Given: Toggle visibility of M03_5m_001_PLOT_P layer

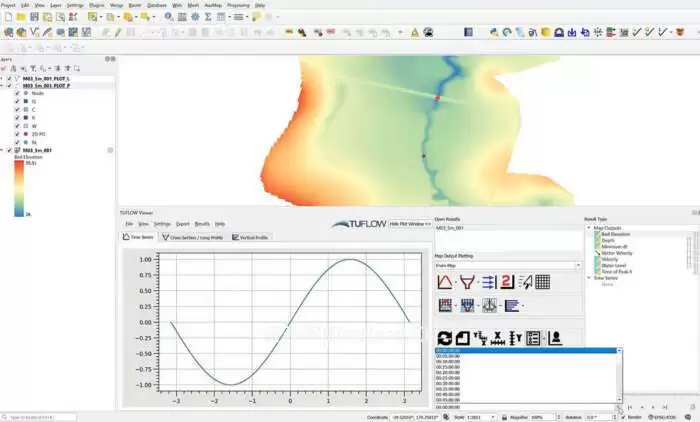Looking at the screenshot, I should pyautogui.click(x=9, y=85).
